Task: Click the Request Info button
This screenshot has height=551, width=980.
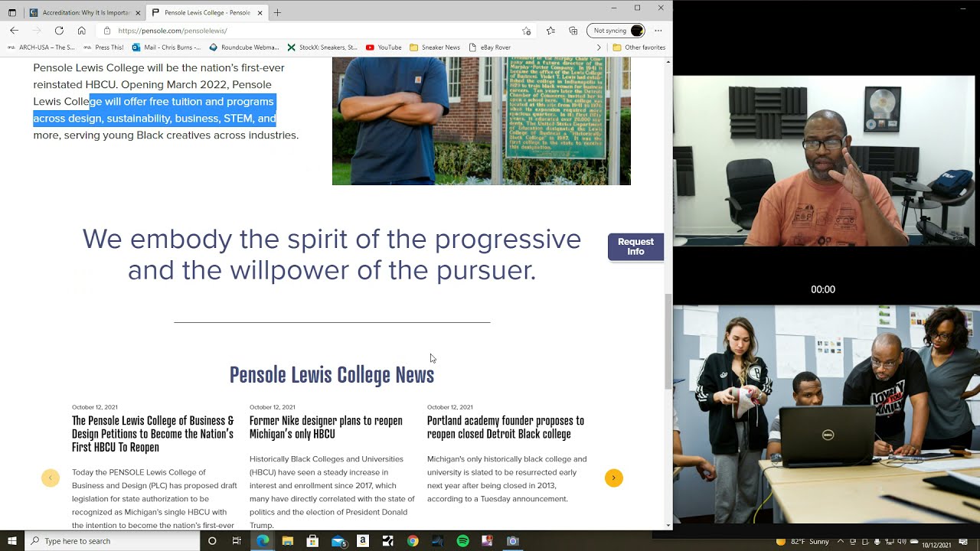Action: tap(635, 246)
